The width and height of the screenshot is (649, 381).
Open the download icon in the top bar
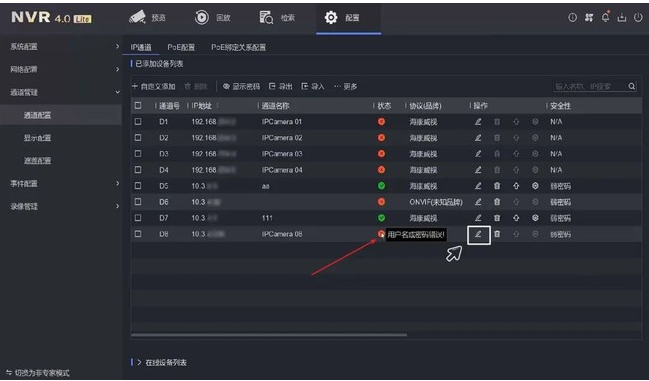pos(622,17)
